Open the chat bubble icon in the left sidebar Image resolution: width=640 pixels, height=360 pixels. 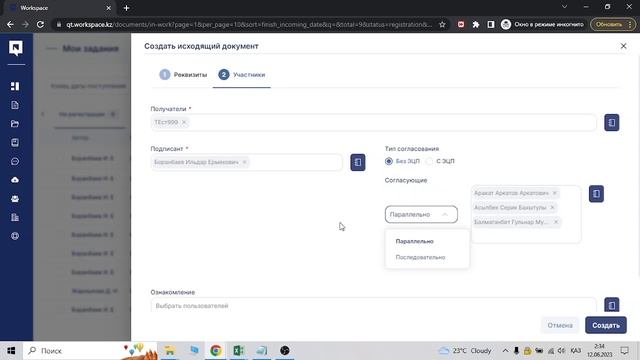click(15, 161)
